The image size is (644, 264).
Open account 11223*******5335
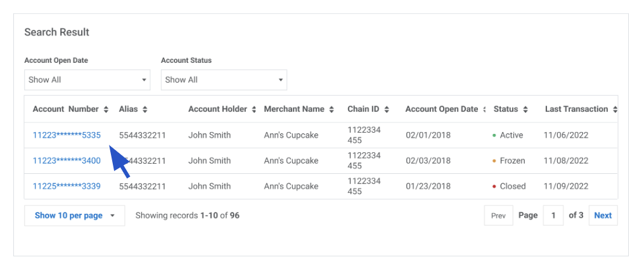(67, 135)
